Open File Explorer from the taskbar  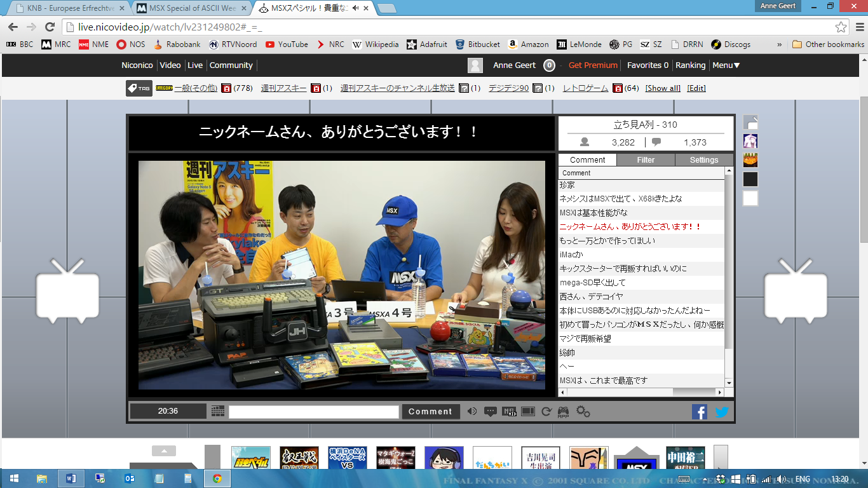pos(42,478)
